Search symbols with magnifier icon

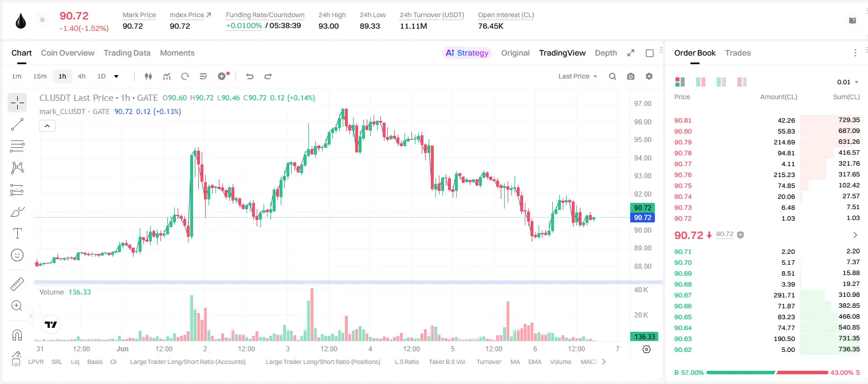pos(612,76)
